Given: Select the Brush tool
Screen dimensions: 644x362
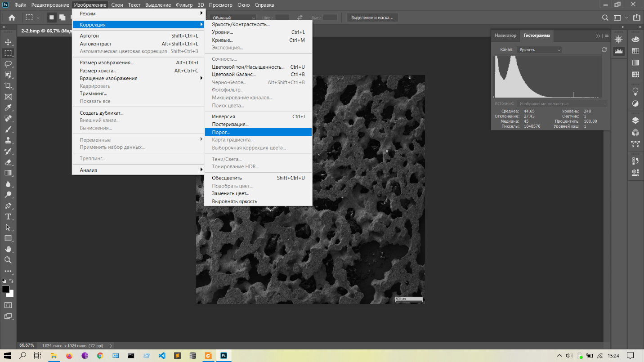Looking at the screenshot, I should click(8, 130).
